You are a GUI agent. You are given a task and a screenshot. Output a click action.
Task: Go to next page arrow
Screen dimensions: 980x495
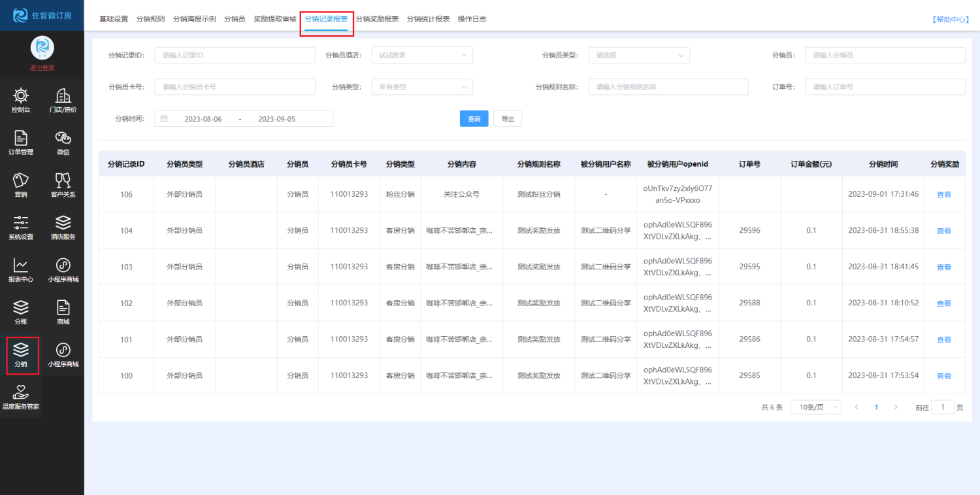(x=896, y=407)
